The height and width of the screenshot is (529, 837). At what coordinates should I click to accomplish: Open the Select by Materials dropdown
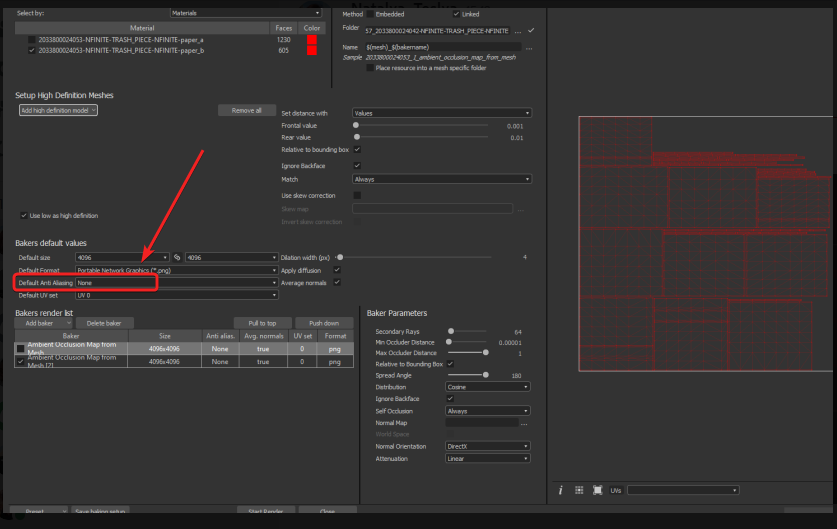246,13
